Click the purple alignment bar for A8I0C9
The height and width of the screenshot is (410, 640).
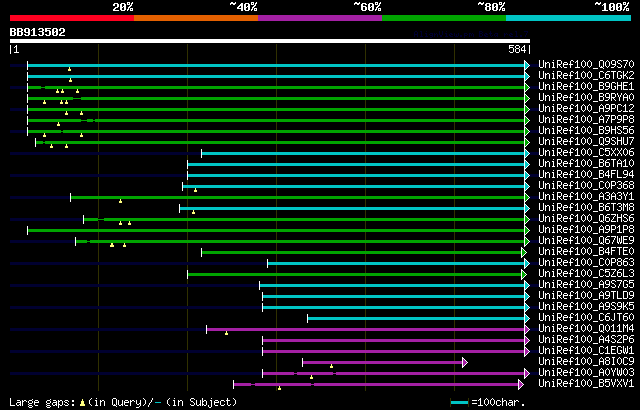click(382, 363)
